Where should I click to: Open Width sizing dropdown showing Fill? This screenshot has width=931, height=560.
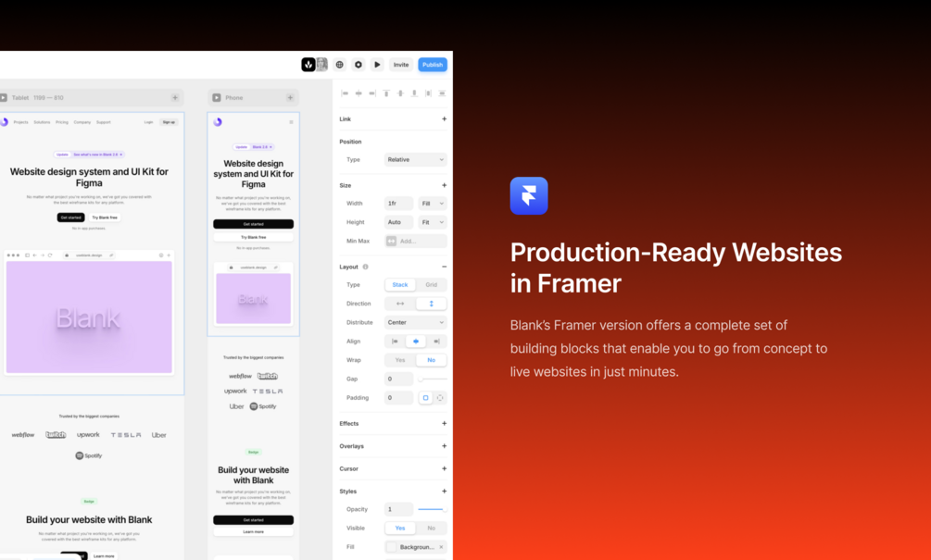pos(433,204)
